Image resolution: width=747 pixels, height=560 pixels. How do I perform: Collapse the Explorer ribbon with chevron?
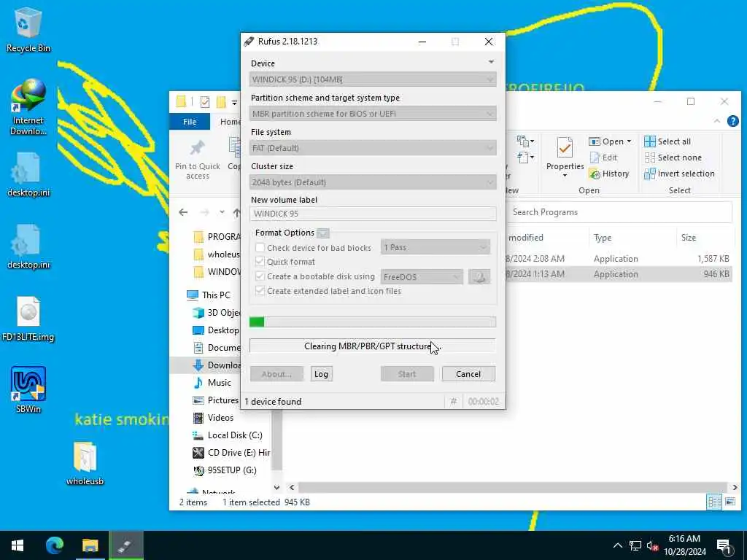click(x=717, y=122)
